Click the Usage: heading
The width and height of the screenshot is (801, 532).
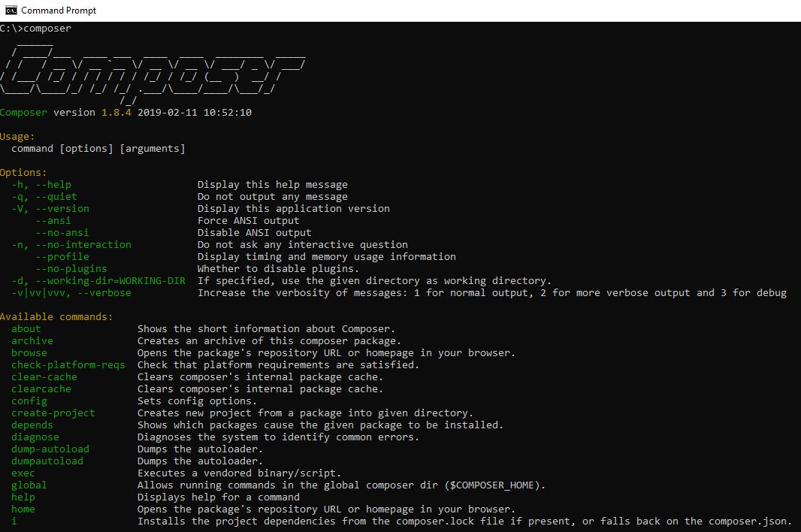click(17, 137)
